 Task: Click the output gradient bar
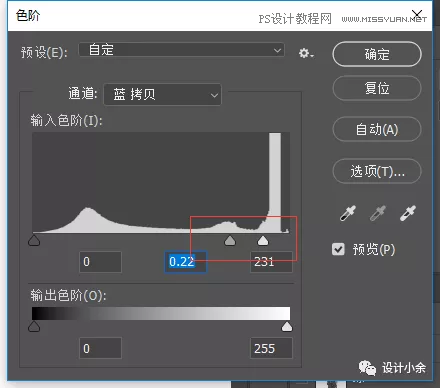click(x=161, y=314)
